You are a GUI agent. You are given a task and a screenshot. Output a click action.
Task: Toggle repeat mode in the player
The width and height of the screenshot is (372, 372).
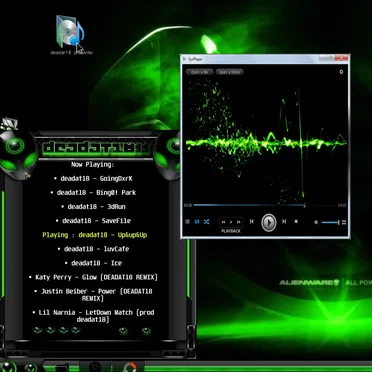click(x=197, y=222)
